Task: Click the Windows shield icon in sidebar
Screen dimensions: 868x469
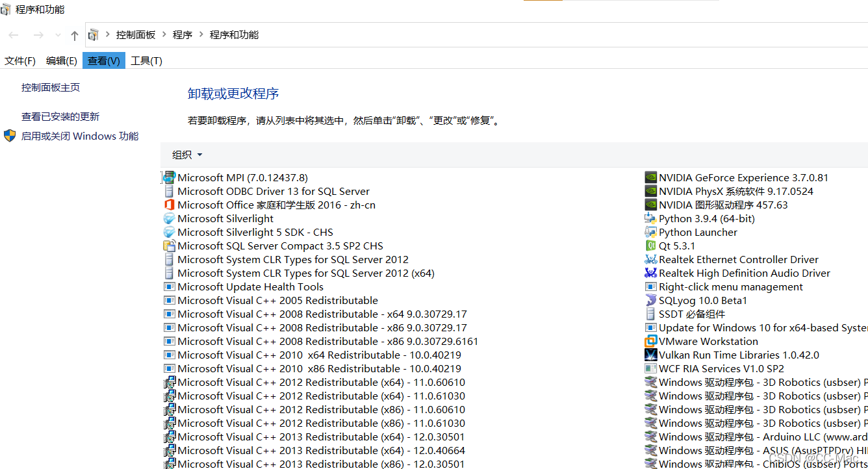Action: coord(10,136)
